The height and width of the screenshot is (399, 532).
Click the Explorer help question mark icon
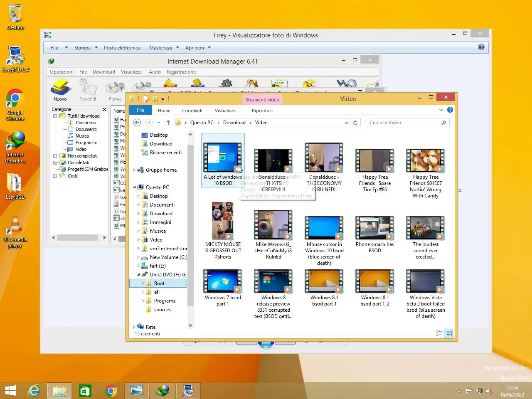pos(450,110)
